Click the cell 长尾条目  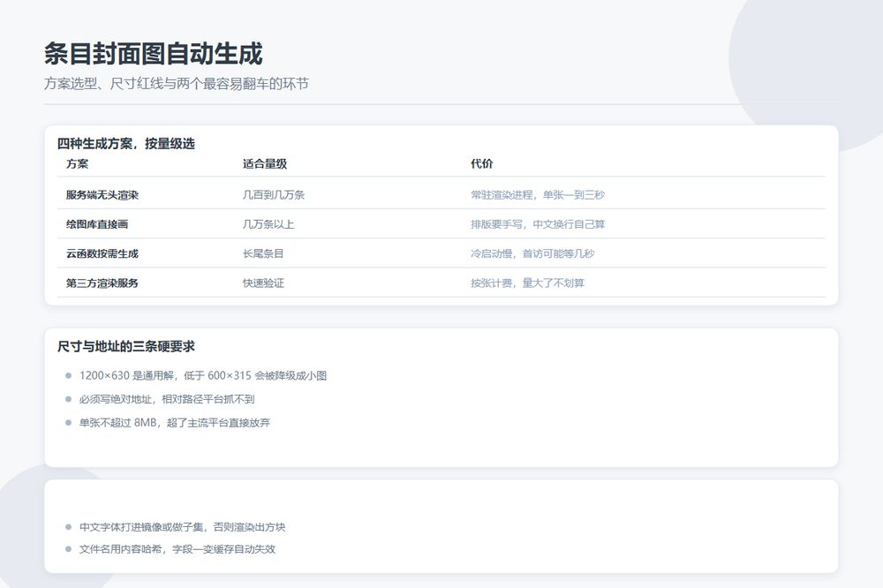coord(263,253)
